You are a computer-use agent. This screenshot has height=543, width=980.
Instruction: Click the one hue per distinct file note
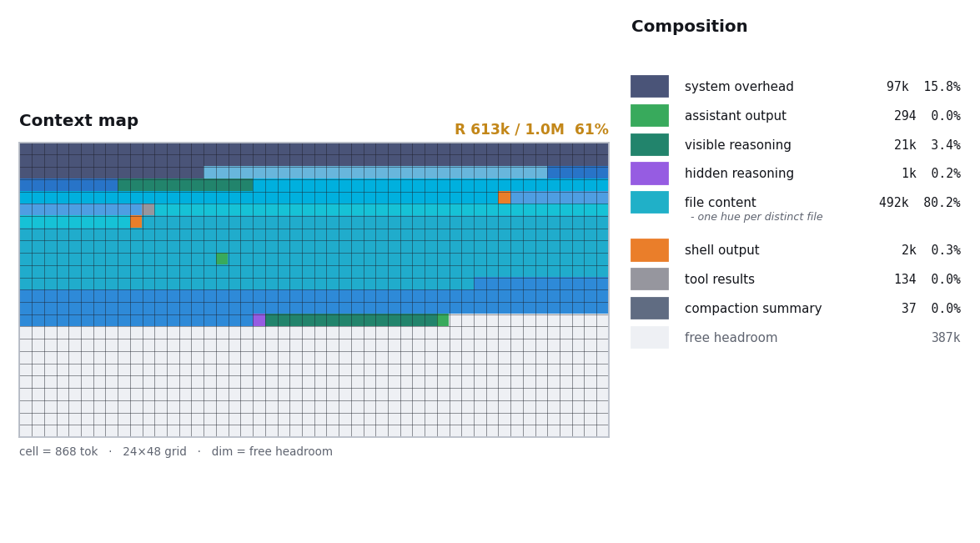pos(756,217)
